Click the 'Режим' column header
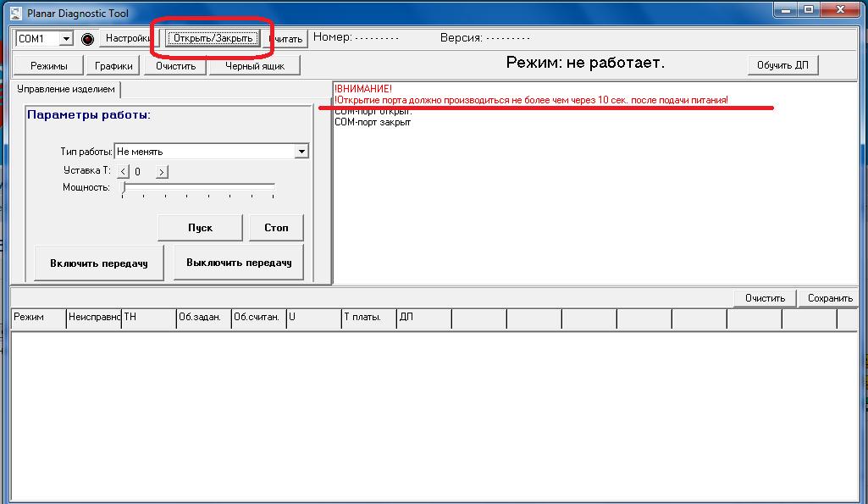The image size is (868, 504). tap(39, 318)
